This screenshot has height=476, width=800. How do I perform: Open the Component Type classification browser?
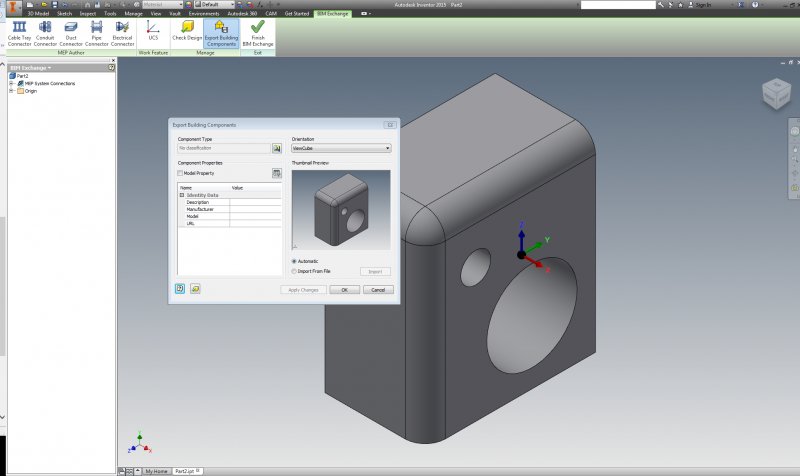click(277, 148)
